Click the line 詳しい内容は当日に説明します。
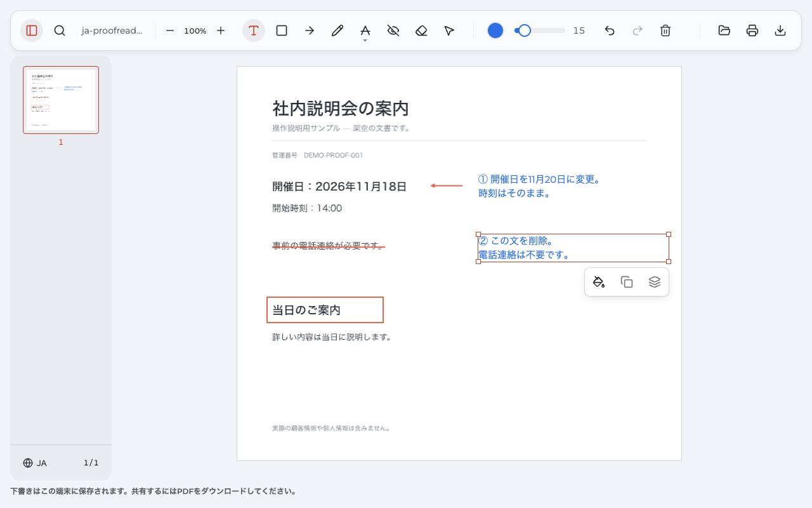Viewport: 812px width, 508px height. pos(333,337)
